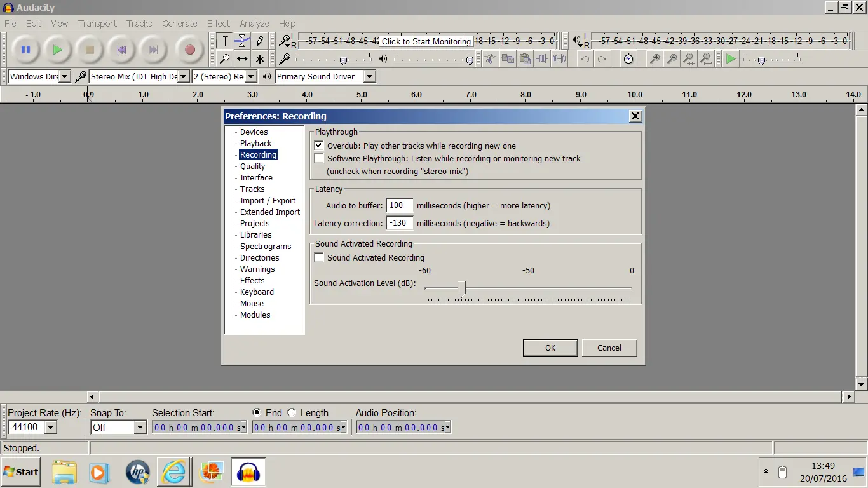Click the Latency correction input field
The width and height of the screenshot is (868, 488).
(x=400, y=223)
